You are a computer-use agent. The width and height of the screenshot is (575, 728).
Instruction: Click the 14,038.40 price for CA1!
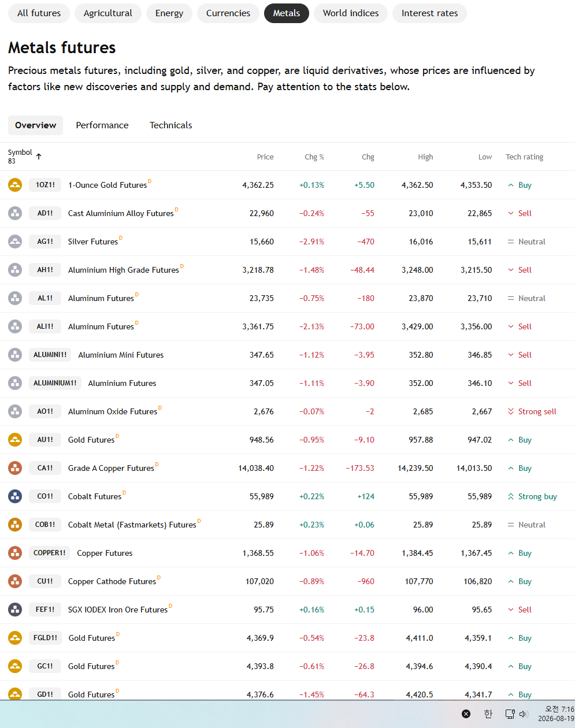256,469
